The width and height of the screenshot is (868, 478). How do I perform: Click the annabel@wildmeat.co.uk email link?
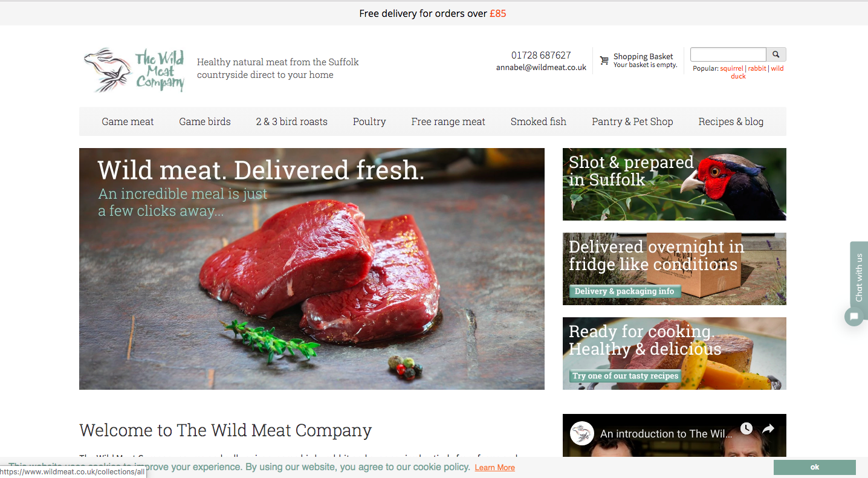point(541,68)
